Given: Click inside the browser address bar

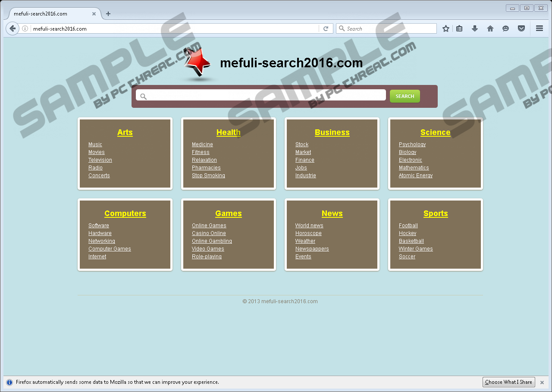Looking at the screenshot, I should [172, 29].
